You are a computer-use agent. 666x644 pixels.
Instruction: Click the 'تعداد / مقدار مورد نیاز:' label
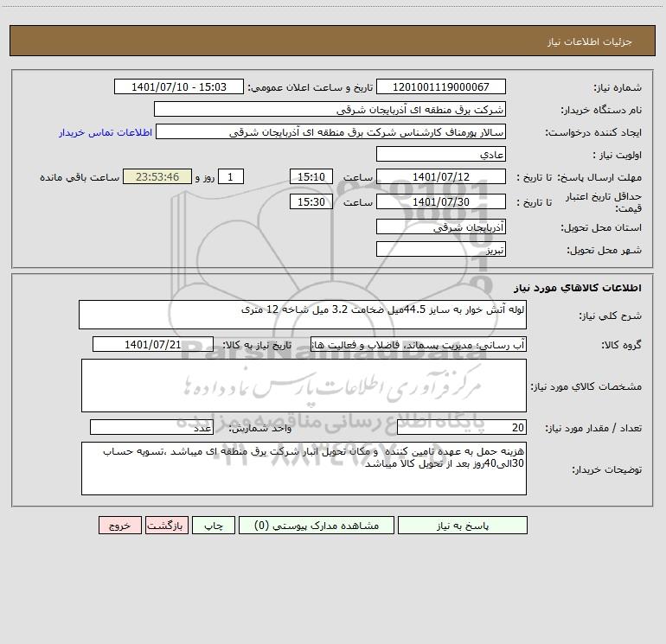(x=593, y=429)
